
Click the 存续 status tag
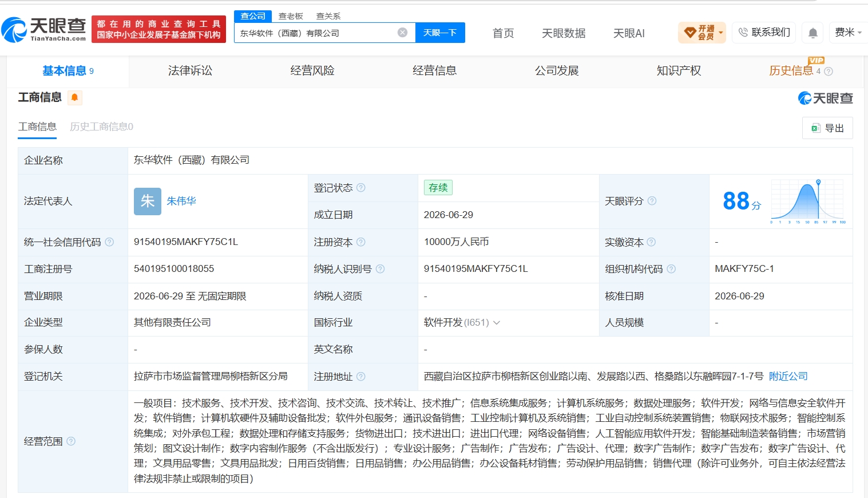click(x=438, y=188)
